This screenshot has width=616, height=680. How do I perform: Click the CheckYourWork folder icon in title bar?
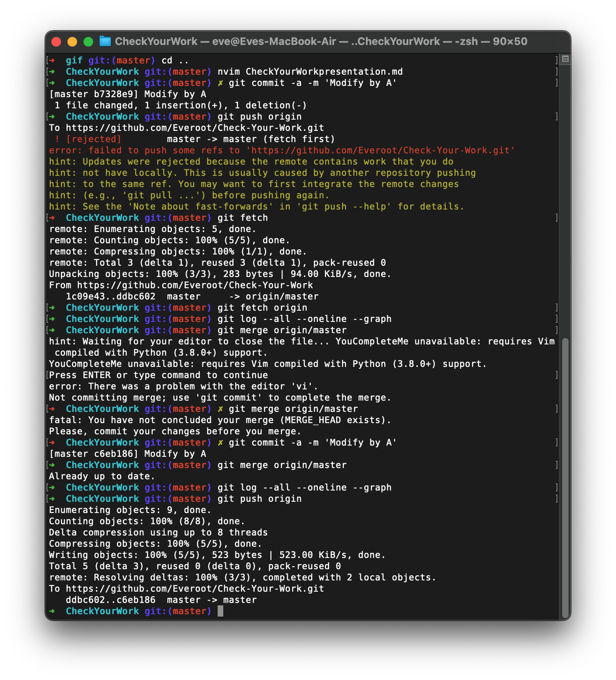(x=105, y=41)
